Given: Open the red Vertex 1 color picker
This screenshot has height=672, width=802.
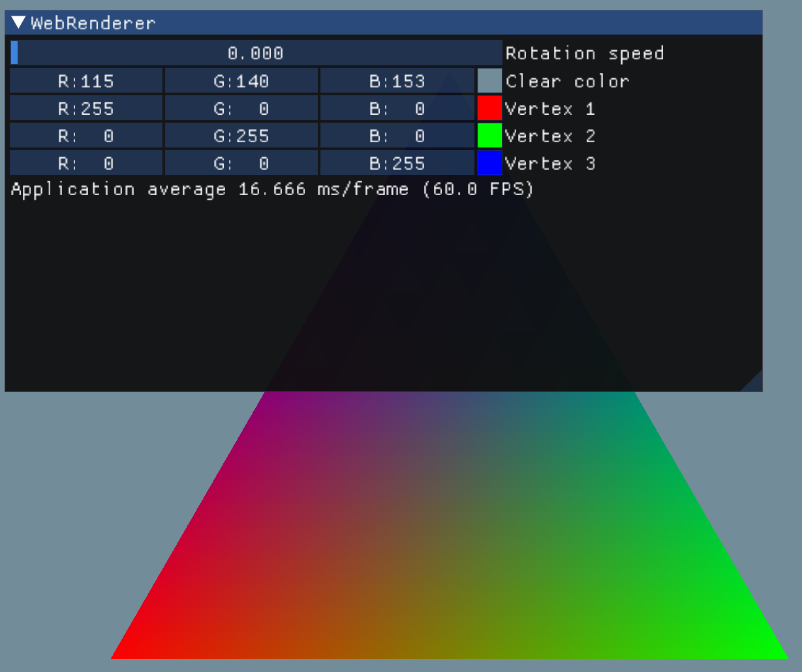Looking at the screenshot, I should click(x=488, y=108).
